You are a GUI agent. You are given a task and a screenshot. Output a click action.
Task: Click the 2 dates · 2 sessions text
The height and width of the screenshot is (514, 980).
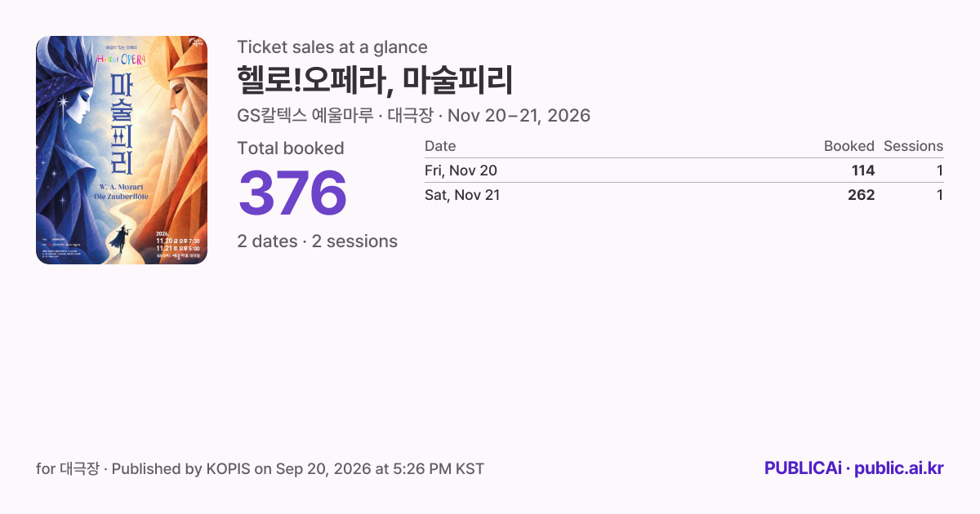[x=318, y=241]
